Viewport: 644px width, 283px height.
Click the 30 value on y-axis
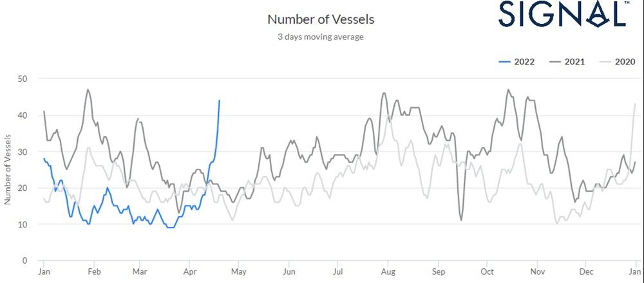(23, 151)
